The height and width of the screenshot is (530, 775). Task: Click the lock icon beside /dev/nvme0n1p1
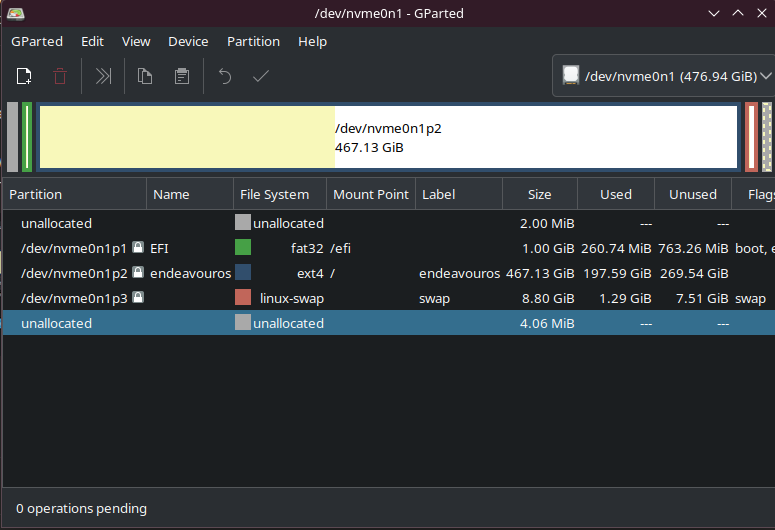point(138,247)
